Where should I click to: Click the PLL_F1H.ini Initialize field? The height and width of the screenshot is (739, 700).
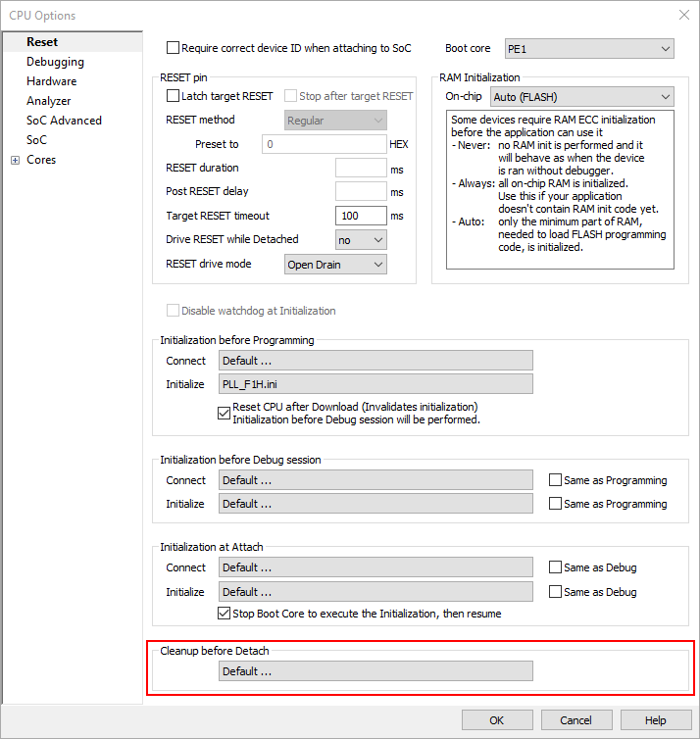pyautogui.click(x=375, y=384)
